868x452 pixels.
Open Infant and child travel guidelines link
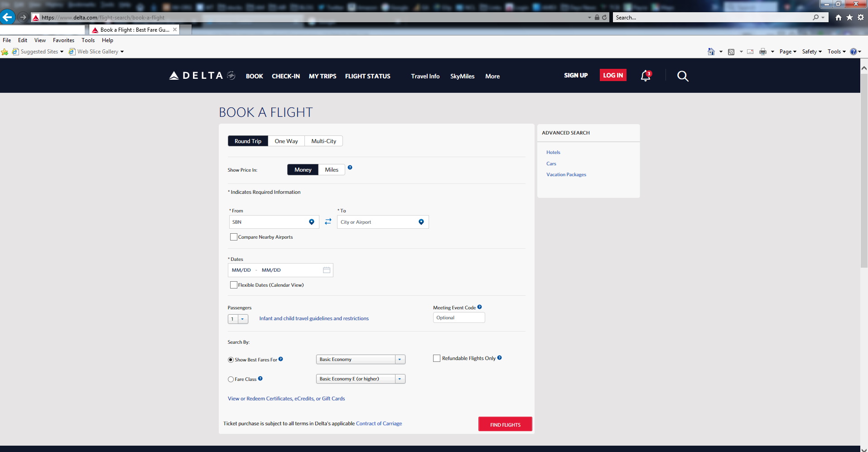coord(314,318)
